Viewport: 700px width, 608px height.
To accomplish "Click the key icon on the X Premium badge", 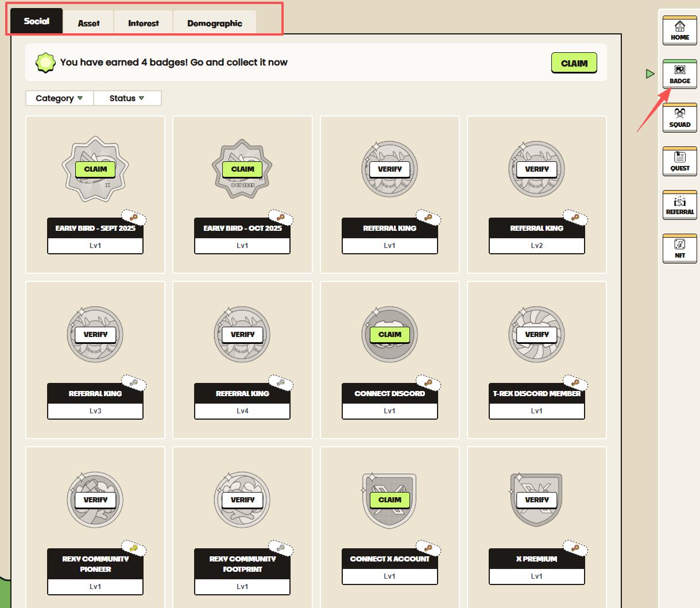I will (x=573, y=548).
